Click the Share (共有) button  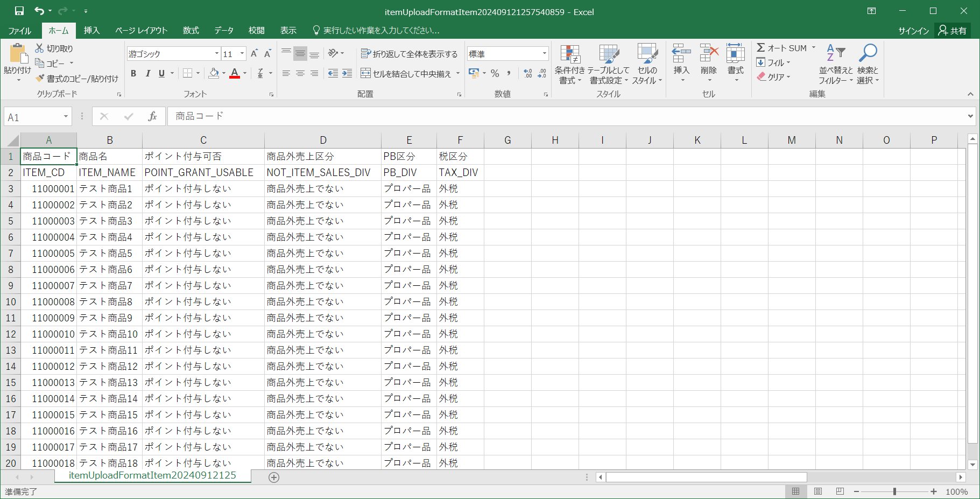[x=953, y=31]
